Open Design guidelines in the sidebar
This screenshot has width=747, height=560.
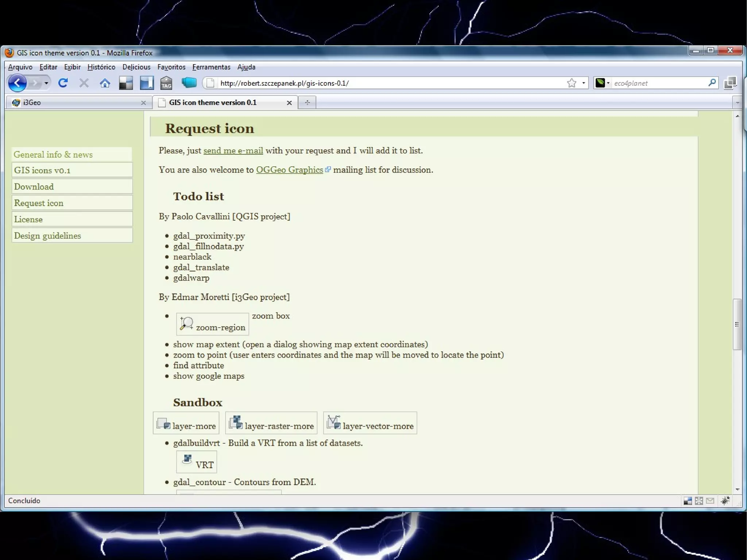(x=47, y=236)
